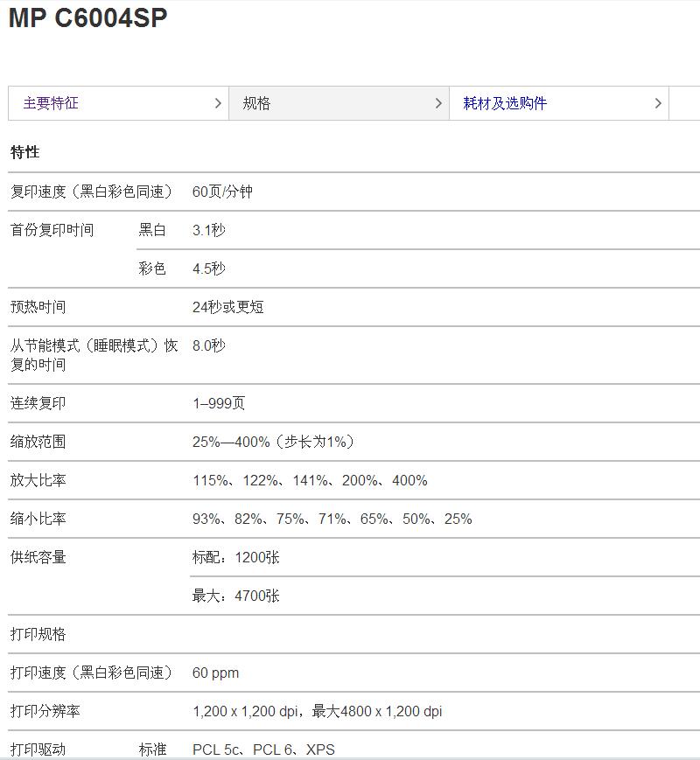Image resolution: width=700 pixels, height=760 pixels.
Task: Switch to the 耗材及选购件 tab
Action: [559, 103]
